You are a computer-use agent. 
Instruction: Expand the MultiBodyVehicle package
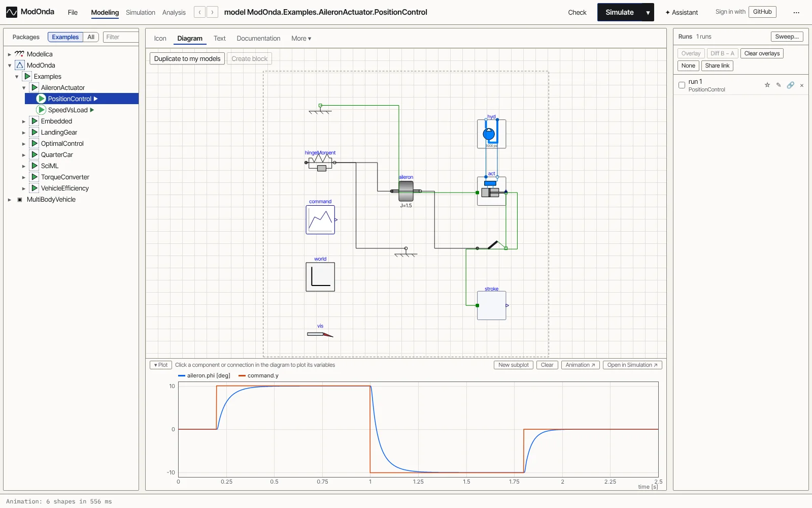(x=10, y=200)
